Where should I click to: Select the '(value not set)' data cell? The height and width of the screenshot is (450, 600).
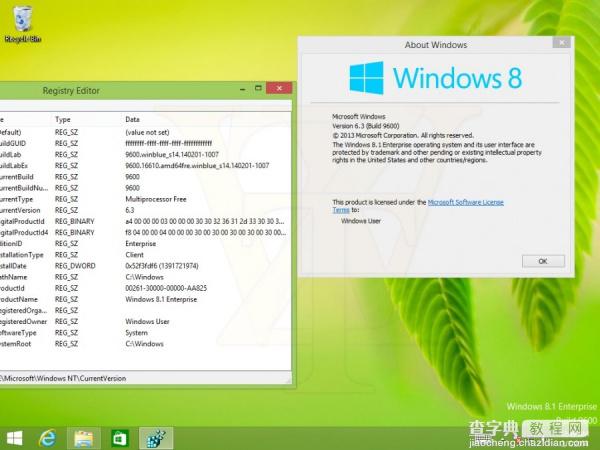tap(147, 132)
